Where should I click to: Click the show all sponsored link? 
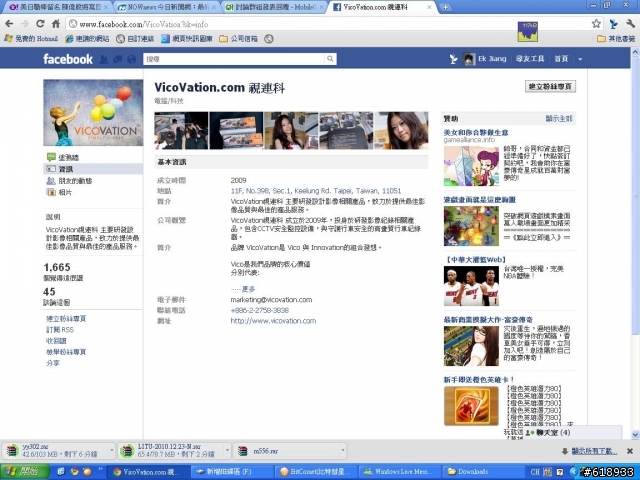point(559,118)
